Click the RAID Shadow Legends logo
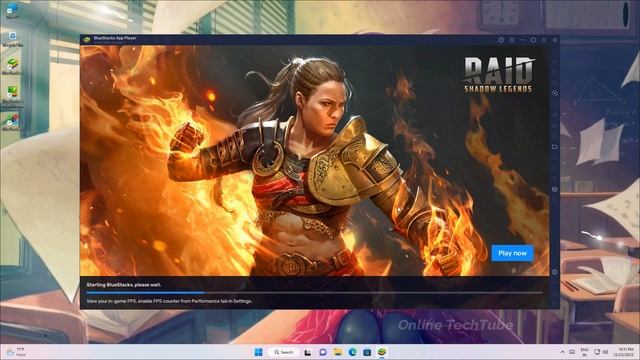640x360 pixels. click(x=498, y=75)
